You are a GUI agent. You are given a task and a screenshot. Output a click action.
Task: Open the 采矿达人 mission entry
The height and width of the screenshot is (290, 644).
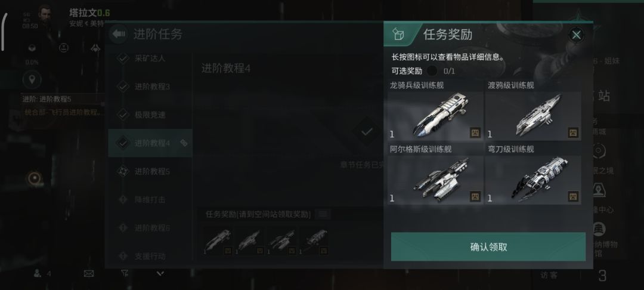[150, 58]
